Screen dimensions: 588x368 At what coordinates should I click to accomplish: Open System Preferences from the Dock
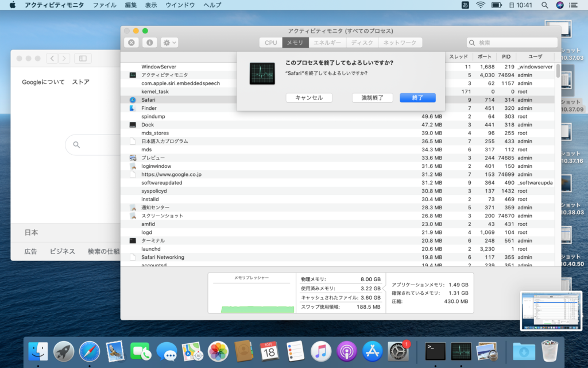399,352
